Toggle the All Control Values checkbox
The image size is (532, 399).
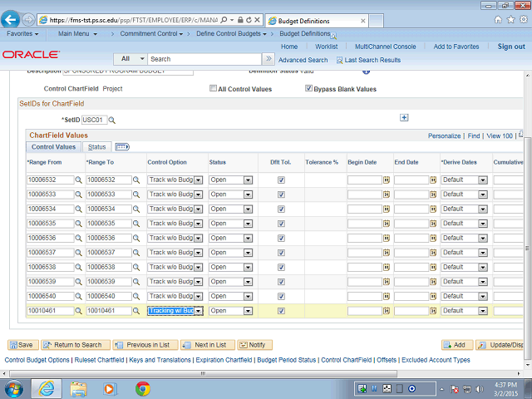pos(214,88)
